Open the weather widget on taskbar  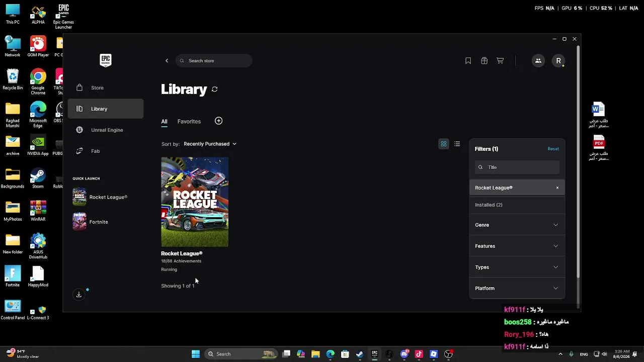coord(23,354)
